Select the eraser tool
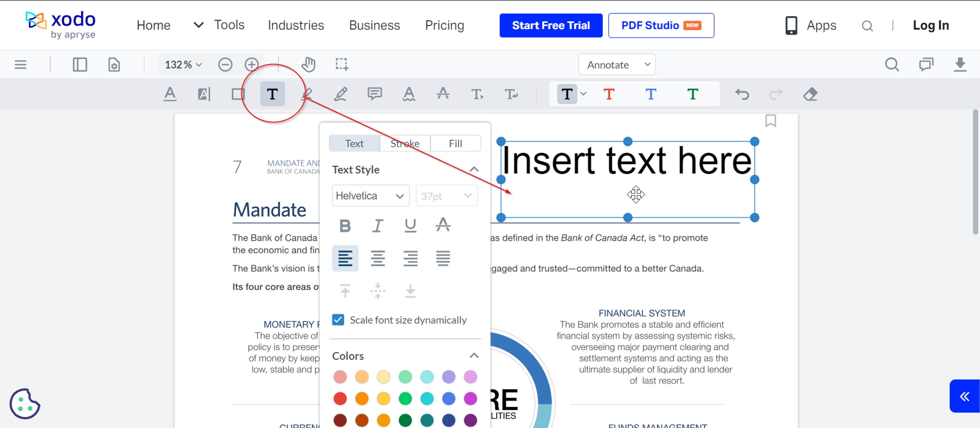Image resolution: width=980 pixels, height=428 pixels. tap(810, 94)
